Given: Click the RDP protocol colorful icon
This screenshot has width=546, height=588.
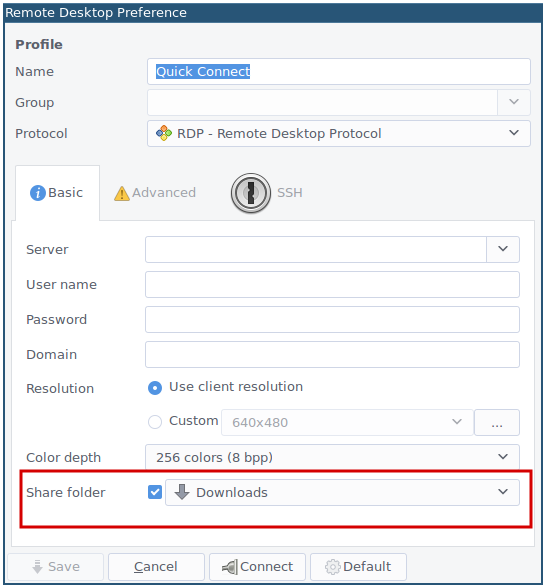Looking at the screenshot, I should coord(164,133).
